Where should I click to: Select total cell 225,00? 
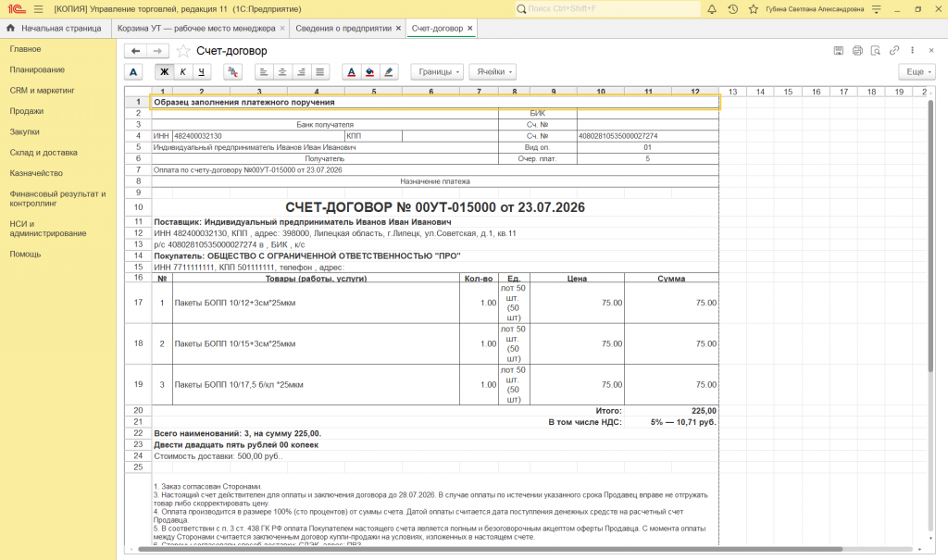(x=671, y=411)
